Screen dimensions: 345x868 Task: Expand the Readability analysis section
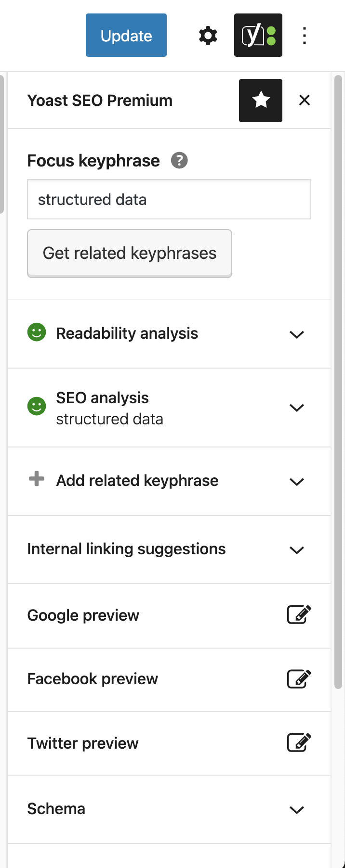(x=297, y=334)
